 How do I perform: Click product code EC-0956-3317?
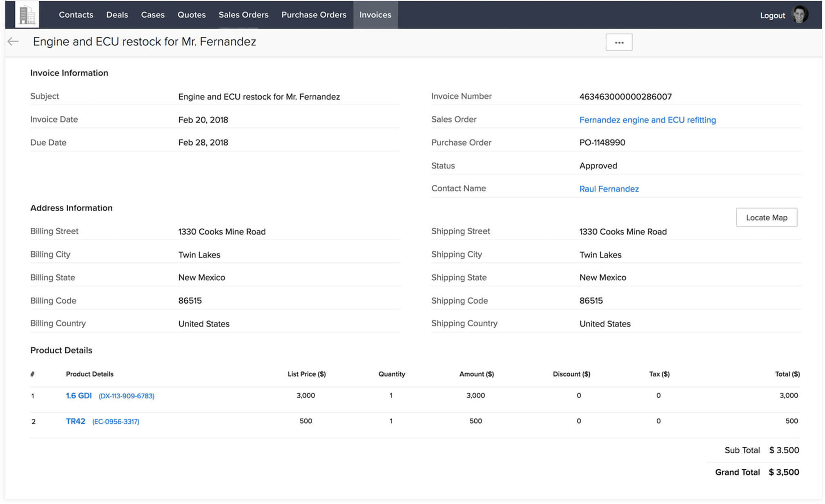116,422
